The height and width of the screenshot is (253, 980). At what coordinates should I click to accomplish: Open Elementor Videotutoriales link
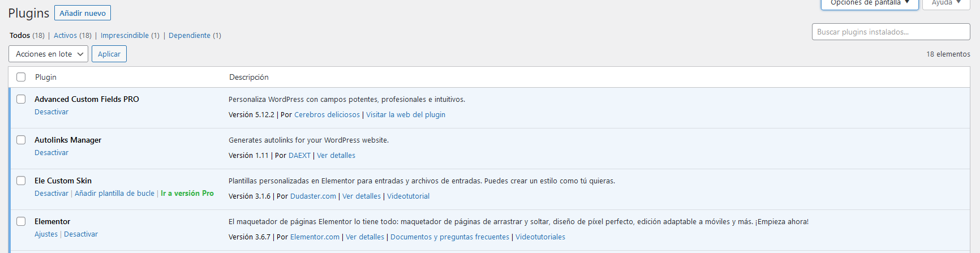coord(540,237)
